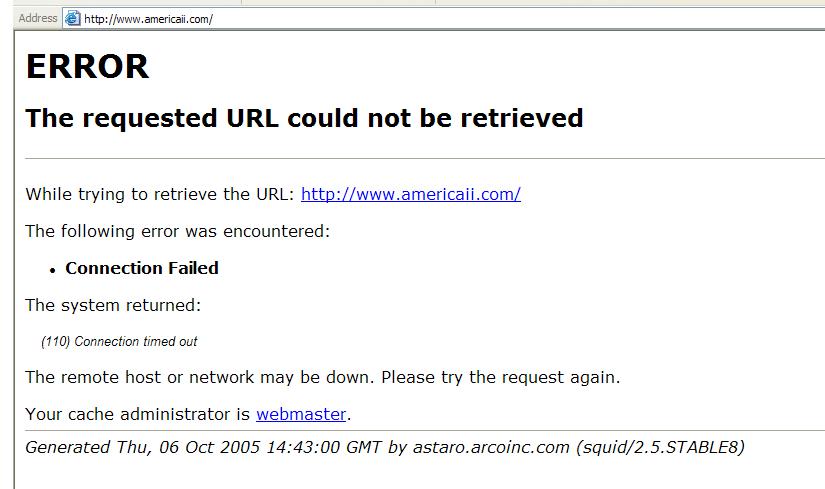Click 'The remote host or network may be down' sentence
The width and height of the screenshot is (825, 489).
[x=323, y=377]
